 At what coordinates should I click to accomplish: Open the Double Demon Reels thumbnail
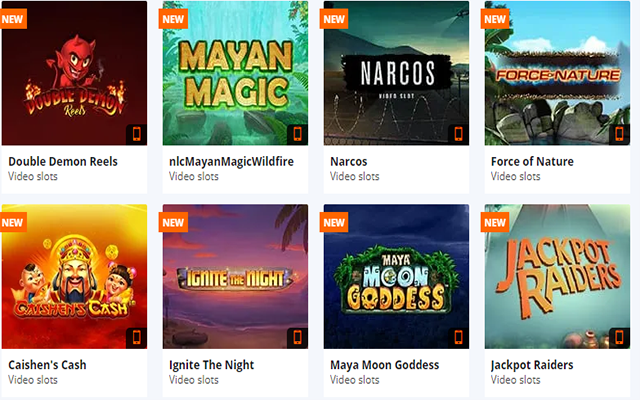click(x=74, y=73)
